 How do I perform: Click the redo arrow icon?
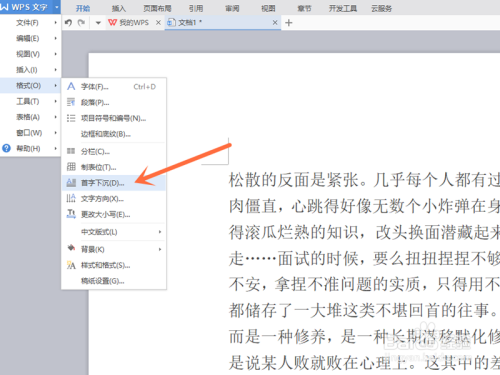point(81,22)
